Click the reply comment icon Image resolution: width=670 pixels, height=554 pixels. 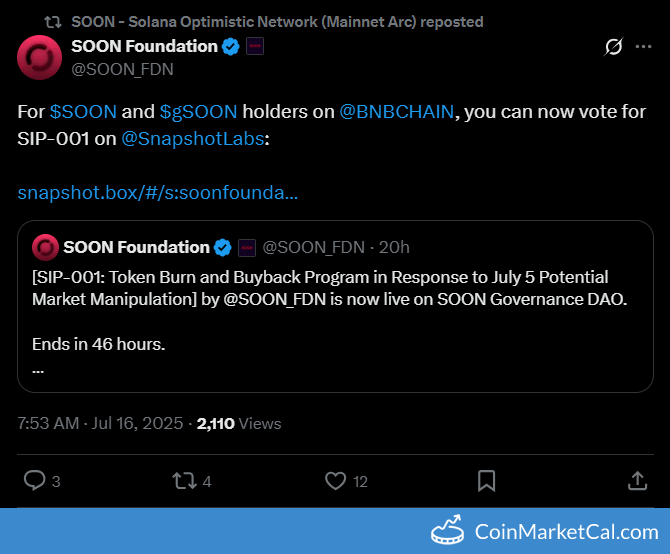point(35,481)
